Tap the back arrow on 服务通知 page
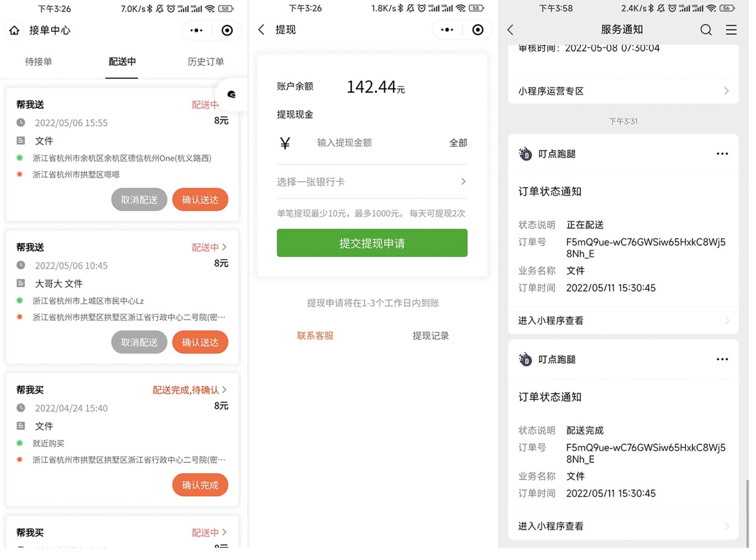This screenshot has height=560, width=756. pyautogui.click(x=510, y=29)
